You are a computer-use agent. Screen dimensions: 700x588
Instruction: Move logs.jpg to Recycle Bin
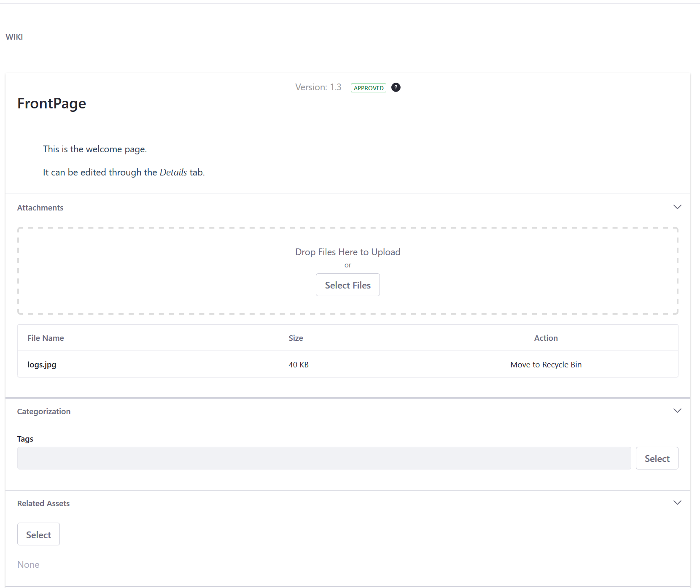[546, 364]
